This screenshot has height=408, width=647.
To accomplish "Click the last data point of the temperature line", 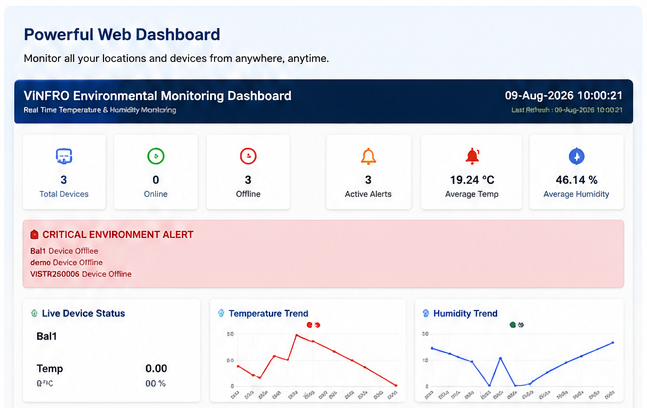I will (396, 386).
